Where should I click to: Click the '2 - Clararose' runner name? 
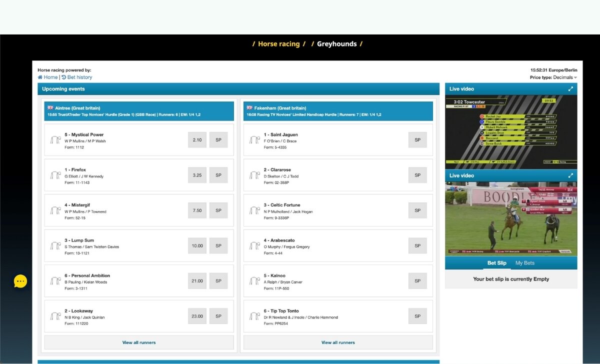[x=277, y=170]
